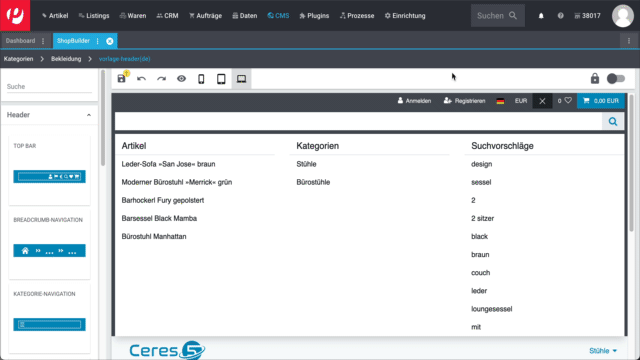
Task: Select the Kategorie-Navigation widget thumbnail
Action: tap(49, 324)
